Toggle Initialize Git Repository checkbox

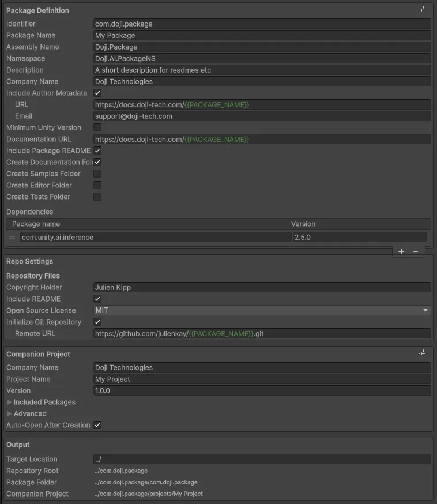click(x=97, y=322)
